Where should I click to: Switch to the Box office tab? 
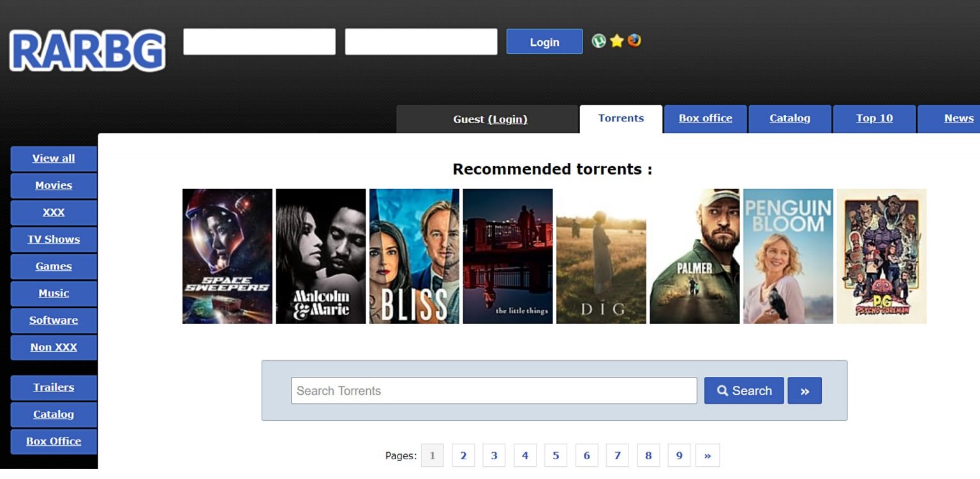pos(705,119)
